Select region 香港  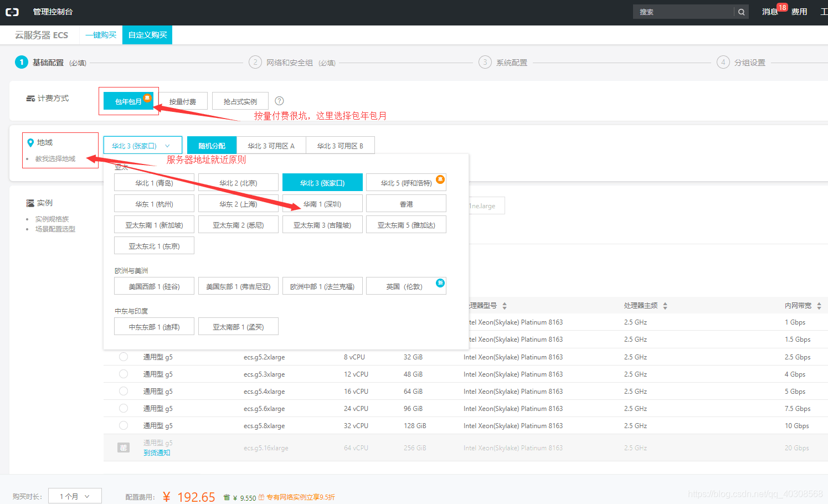[x=406, y=203]
